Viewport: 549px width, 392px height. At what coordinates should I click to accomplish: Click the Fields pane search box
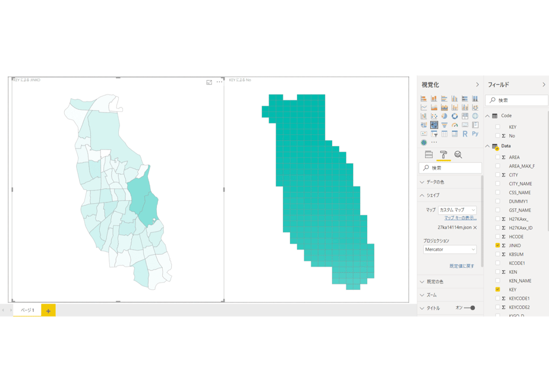517,100
